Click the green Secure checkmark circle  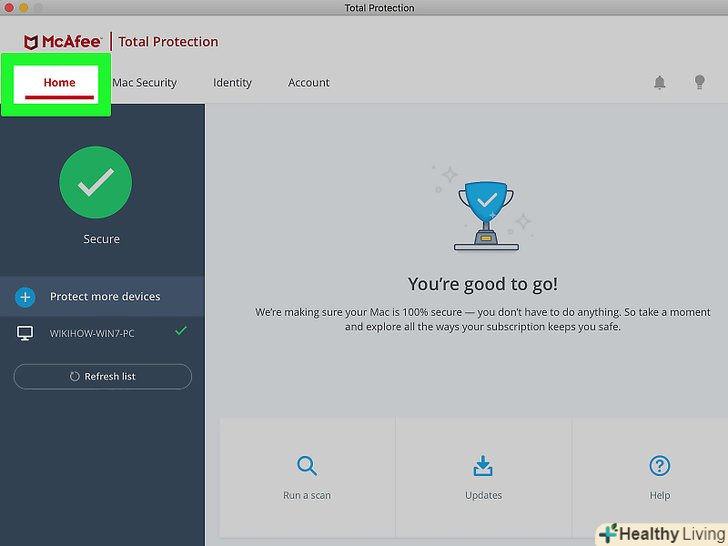tap(96, 182)
